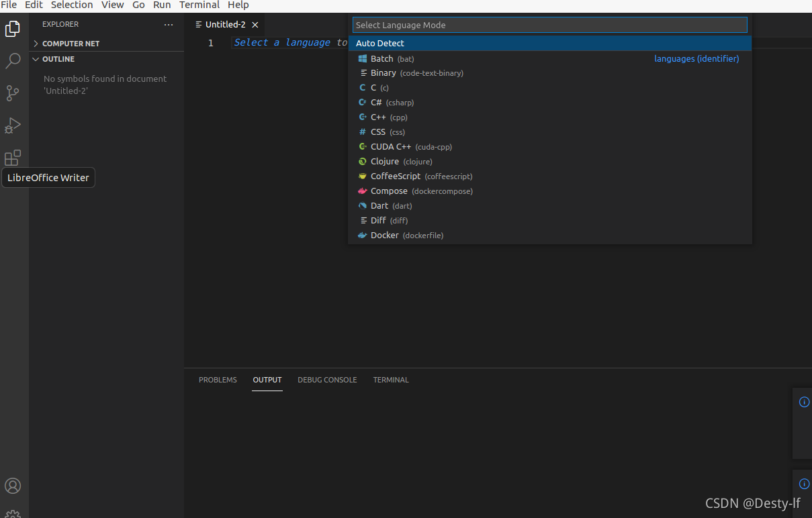Activate the Untitled-2 editor tab

coord(225,25)
